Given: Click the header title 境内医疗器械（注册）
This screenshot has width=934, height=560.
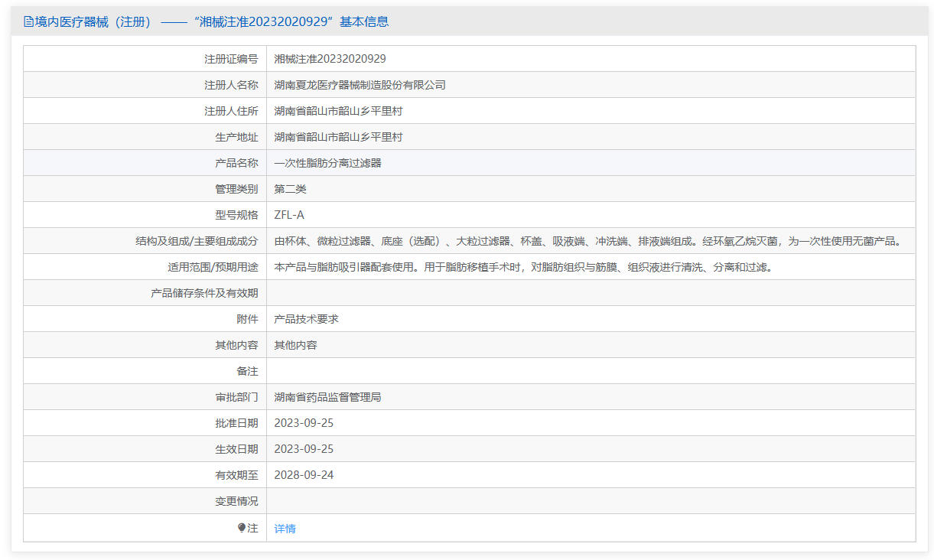Looking at the screenshot, I should click(x=94, y=21).
